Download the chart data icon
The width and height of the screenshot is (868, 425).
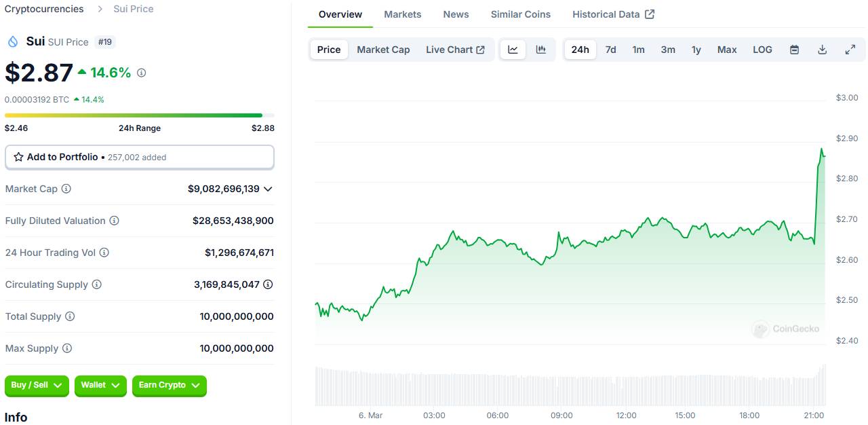[x=822, y=50]
